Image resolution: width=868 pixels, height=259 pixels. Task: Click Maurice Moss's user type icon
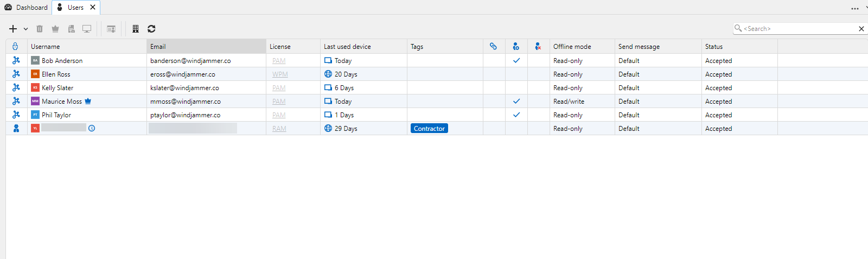(x=16, y=101)
